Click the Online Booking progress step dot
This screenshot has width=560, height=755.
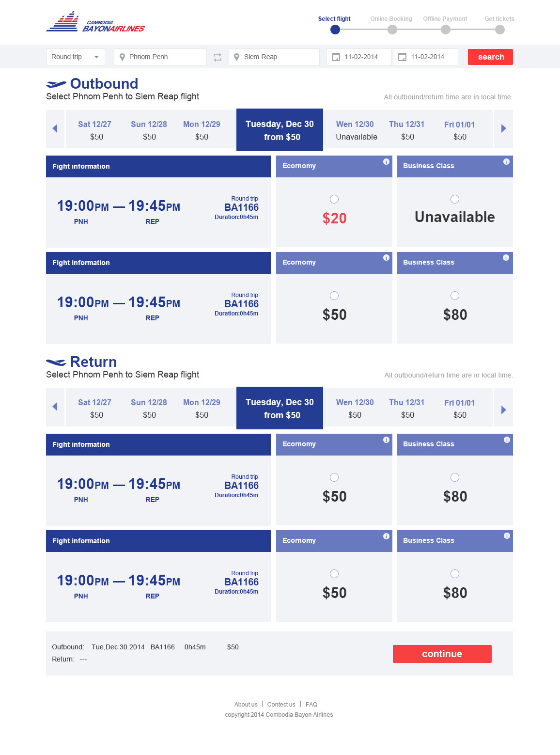point(392,30)
